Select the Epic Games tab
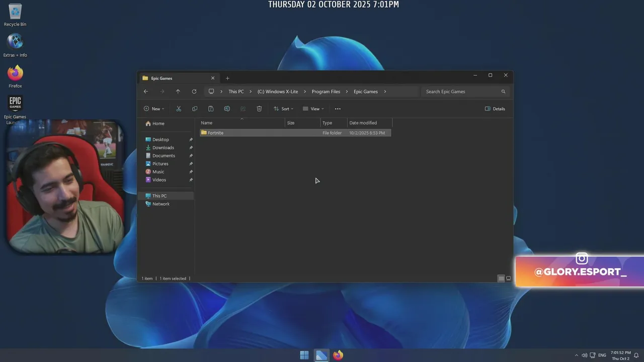644x362 pixels. 178,78
